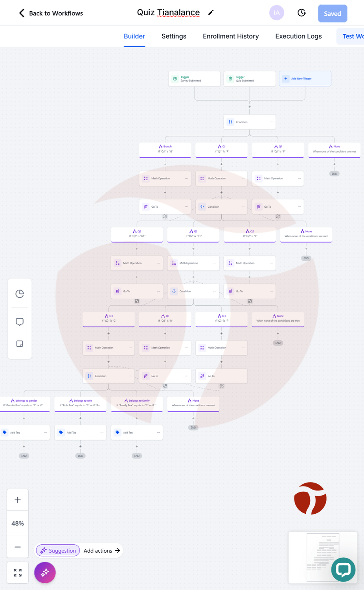Open the live chat support widget
Image resolution: width=364 pixels, height=590 pixels.
343,569
